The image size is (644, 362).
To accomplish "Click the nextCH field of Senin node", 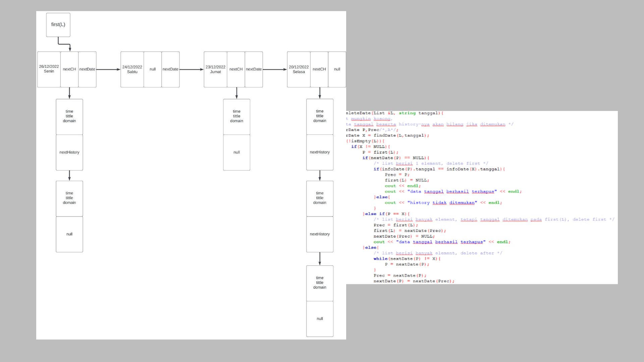I will click(69, 69).
